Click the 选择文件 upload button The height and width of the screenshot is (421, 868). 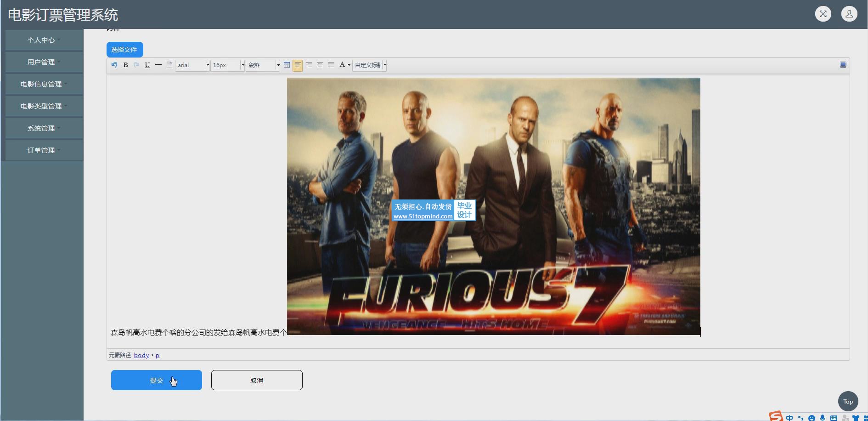[x=125, y=50]
